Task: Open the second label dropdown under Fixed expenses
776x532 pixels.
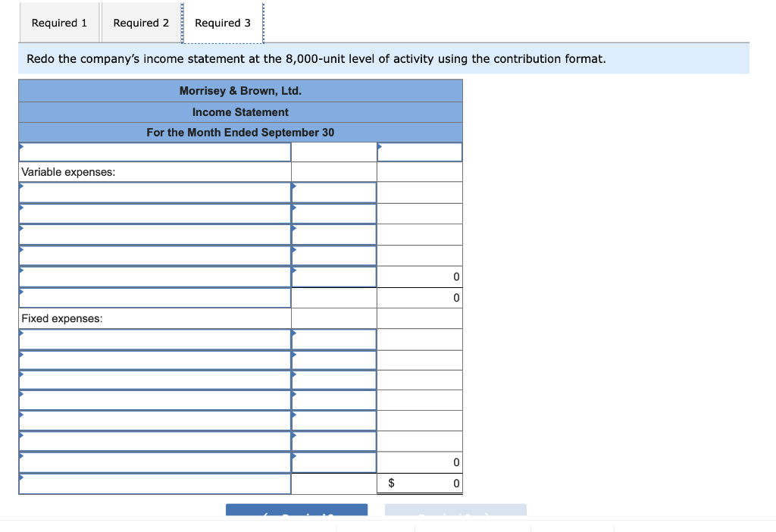Action: pos(155,360)
